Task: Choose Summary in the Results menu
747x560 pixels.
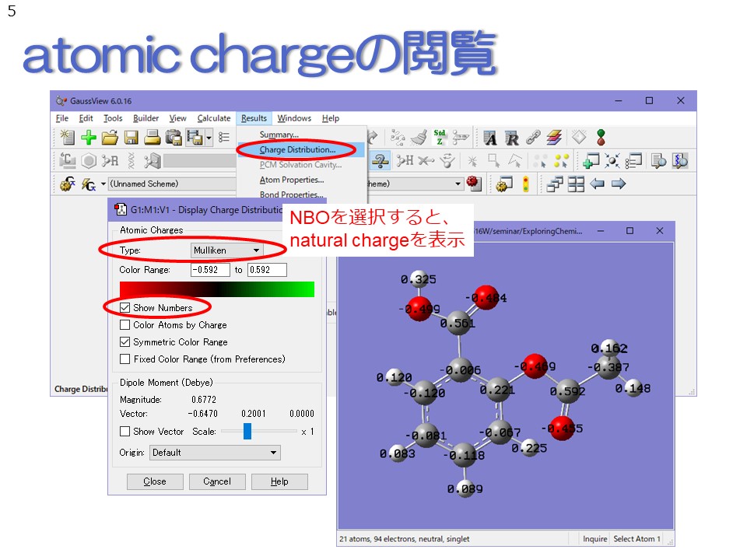Action: point(279,135)
